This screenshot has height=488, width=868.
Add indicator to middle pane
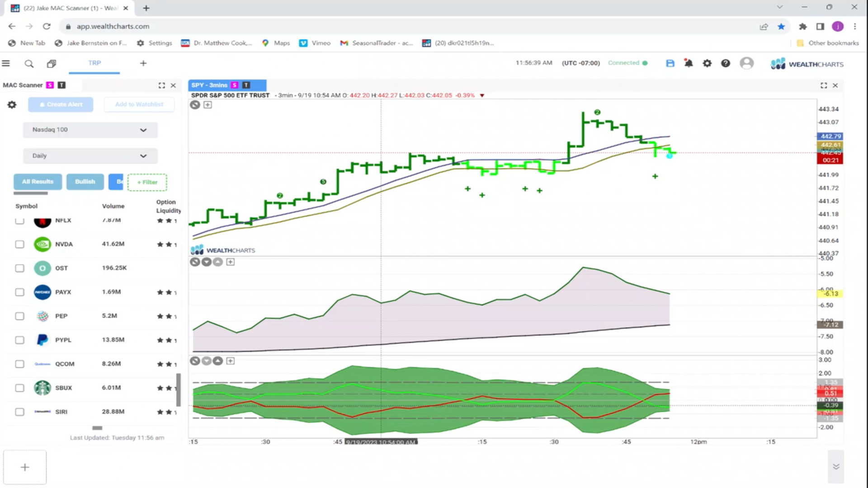[x=231, y=262]
